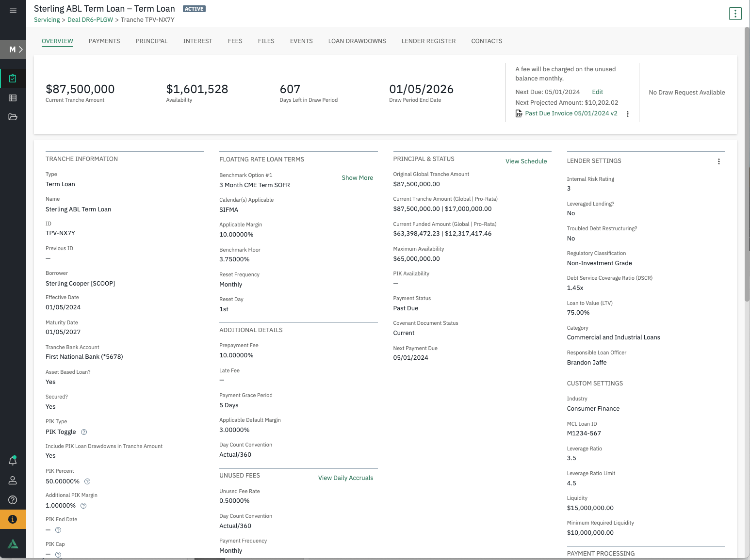Open the Lender Settings kebab menu

coord(719,161)
